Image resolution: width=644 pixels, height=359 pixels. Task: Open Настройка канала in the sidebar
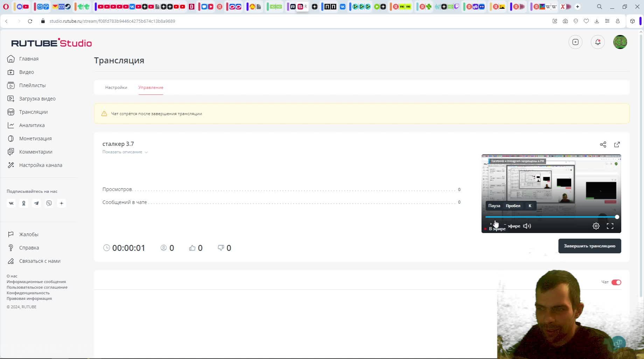34,165
